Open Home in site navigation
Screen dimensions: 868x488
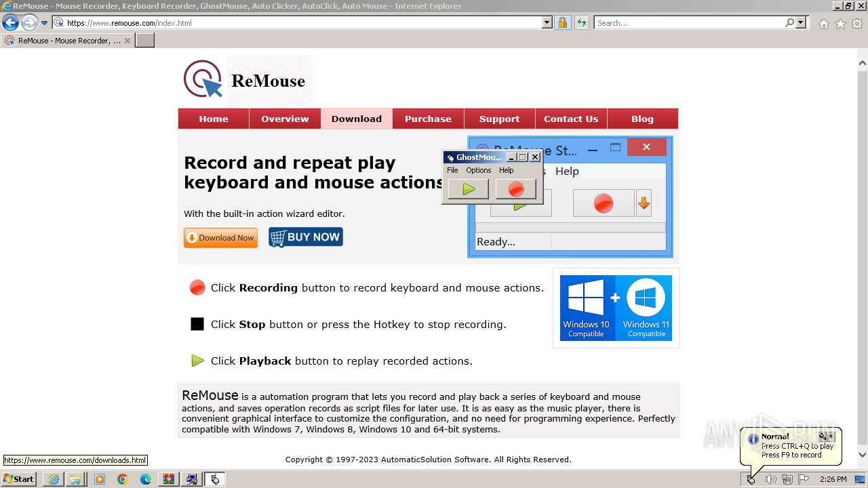point(214,119)
